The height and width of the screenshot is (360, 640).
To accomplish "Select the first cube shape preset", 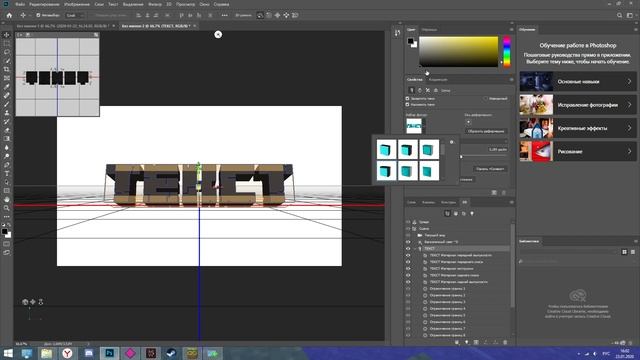I will [x=386, y=149].
